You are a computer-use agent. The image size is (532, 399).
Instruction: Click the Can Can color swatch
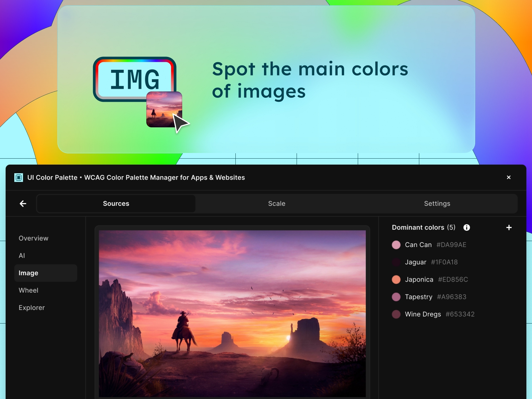[396, 245]
